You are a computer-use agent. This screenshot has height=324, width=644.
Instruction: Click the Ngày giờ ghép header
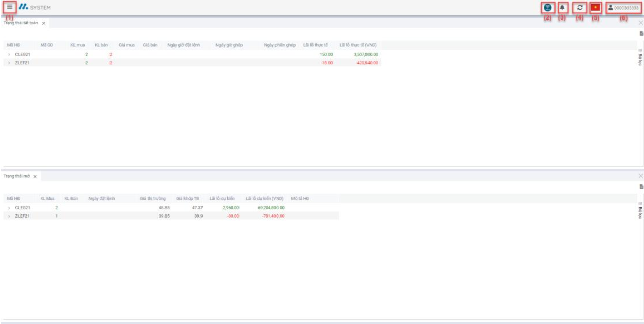[229, 45]
